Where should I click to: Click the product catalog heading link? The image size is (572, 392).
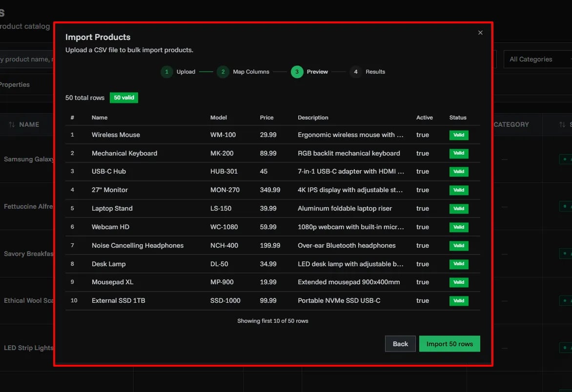(x=24, y=26)
